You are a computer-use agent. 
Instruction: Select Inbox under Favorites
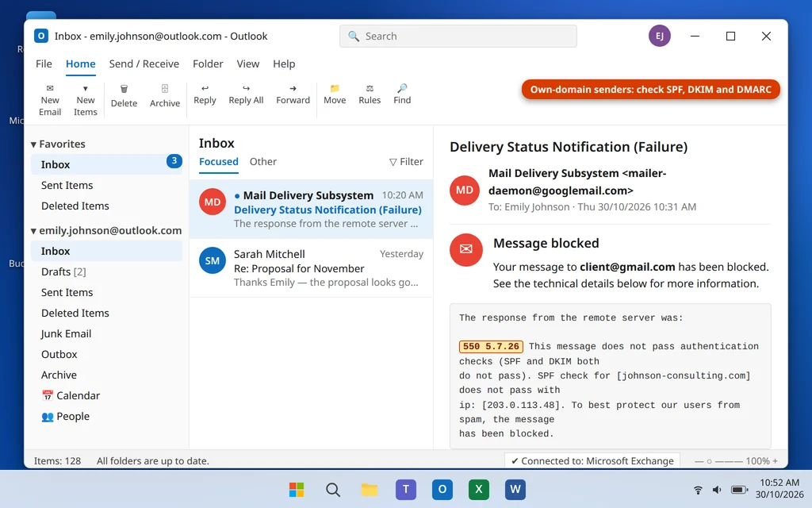point(106,164)
